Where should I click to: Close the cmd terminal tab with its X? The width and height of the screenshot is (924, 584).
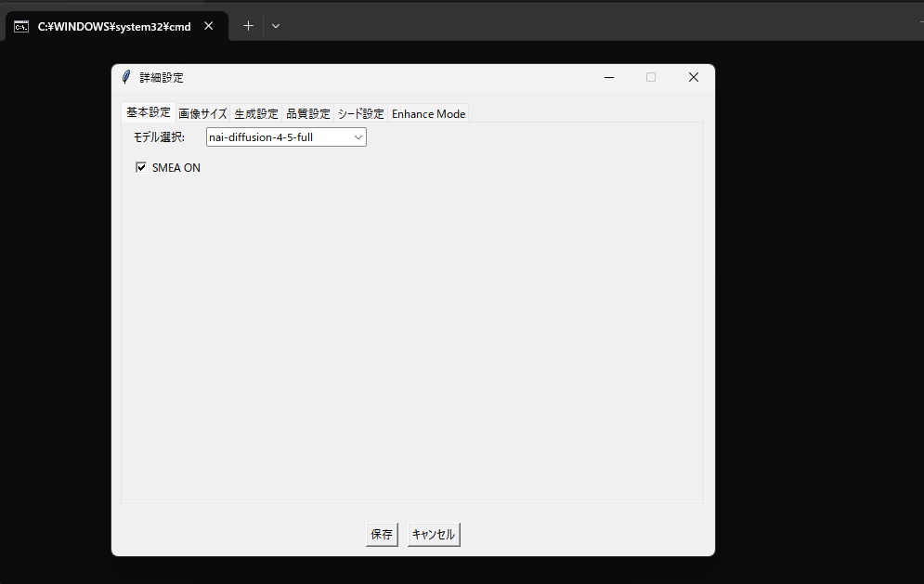coord(208,26)
